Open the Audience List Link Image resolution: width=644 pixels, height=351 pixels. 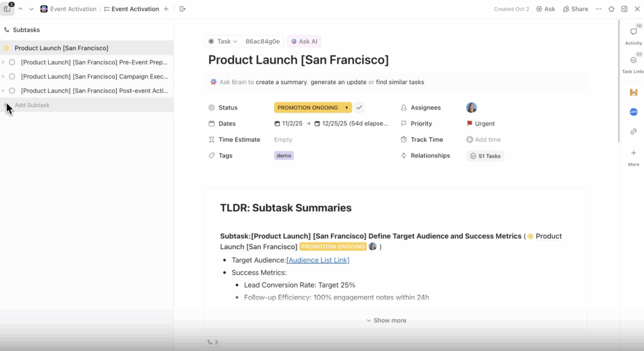tap(318, 260)
